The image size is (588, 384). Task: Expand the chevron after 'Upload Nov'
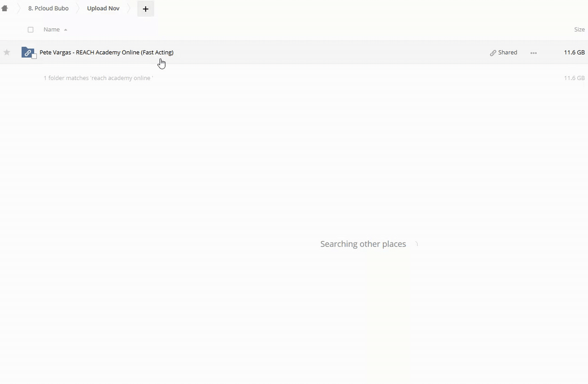click(x=128, y=8)
